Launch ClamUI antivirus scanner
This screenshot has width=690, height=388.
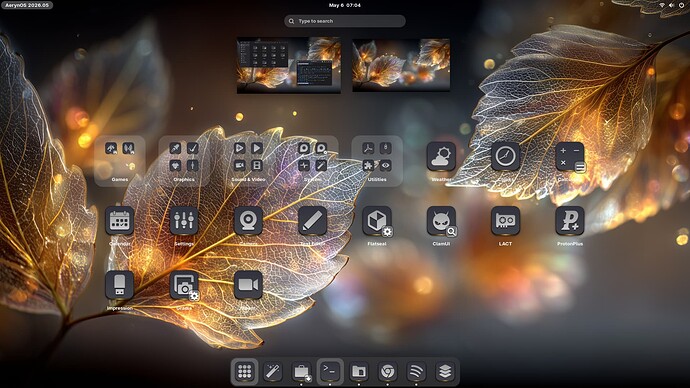coord(441,221)
